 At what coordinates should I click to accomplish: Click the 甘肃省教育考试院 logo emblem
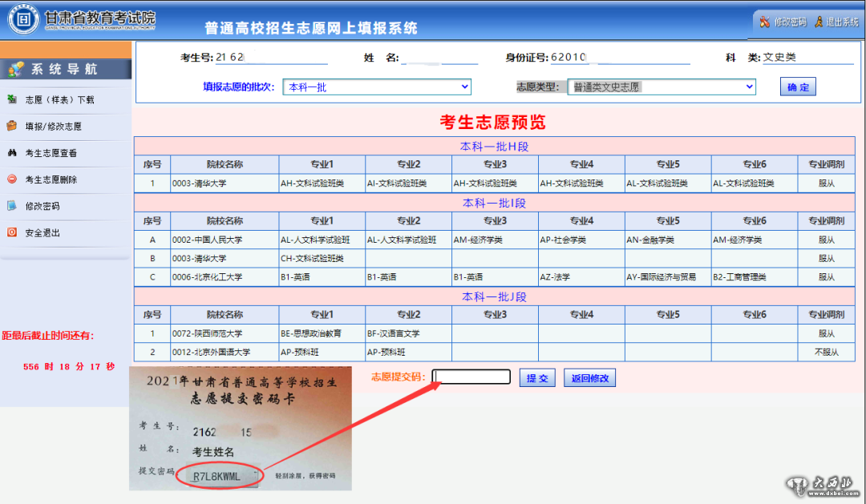(x=22, y=19)
